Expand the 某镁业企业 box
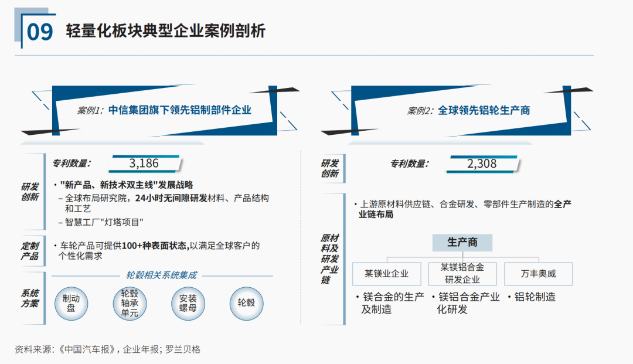The image size is (633, 364). [x=388, y=274]
